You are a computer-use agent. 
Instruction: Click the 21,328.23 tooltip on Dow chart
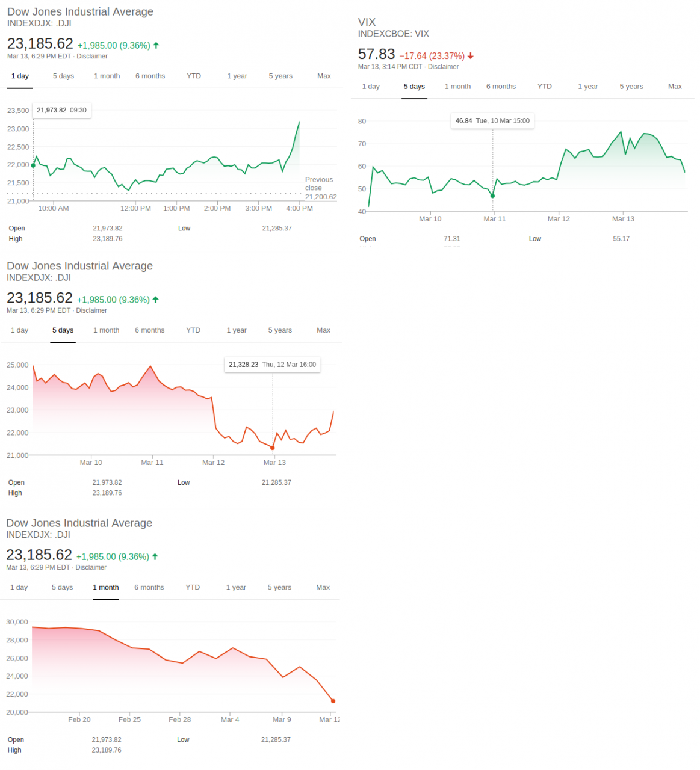coord(272,365)
